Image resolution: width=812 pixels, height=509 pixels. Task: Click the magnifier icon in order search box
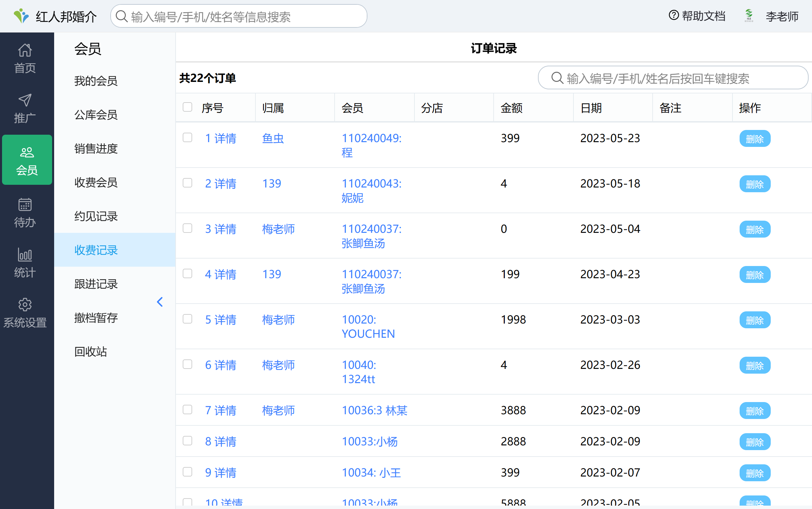[x=557, y=78]
